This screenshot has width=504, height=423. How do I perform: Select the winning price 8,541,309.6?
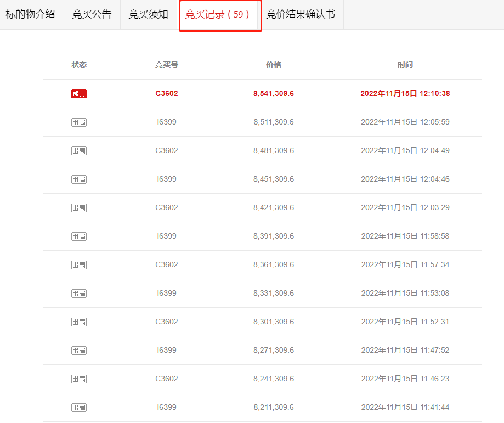[x=274, y=93]
